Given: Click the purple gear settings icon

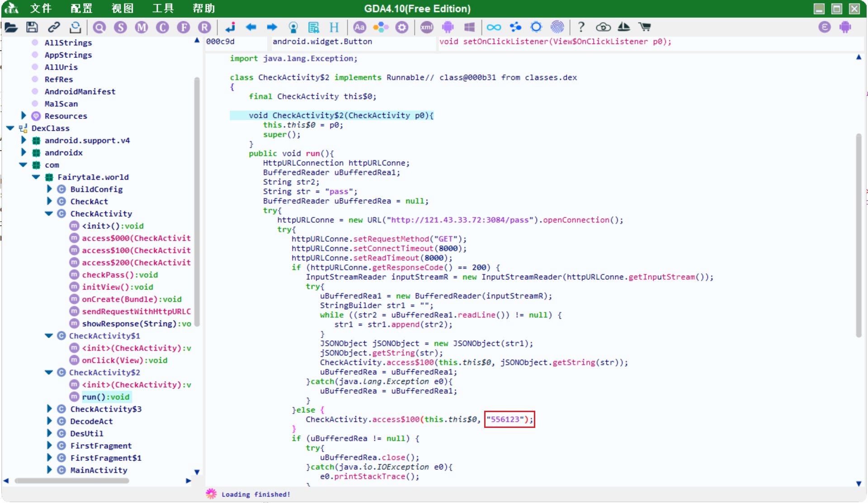Looking at the screenshot, I should click(402, 27).
